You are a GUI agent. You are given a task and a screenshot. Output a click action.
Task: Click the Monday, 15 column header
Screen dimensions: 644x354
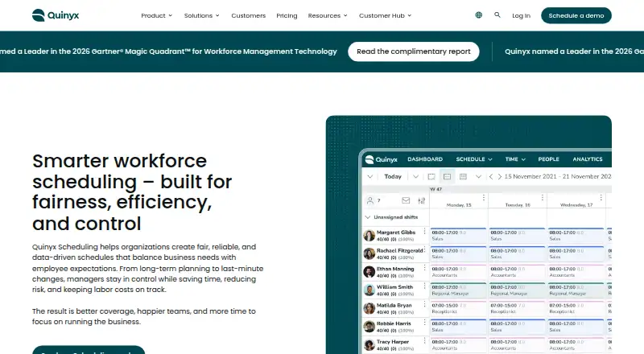(x=459, y=205)
